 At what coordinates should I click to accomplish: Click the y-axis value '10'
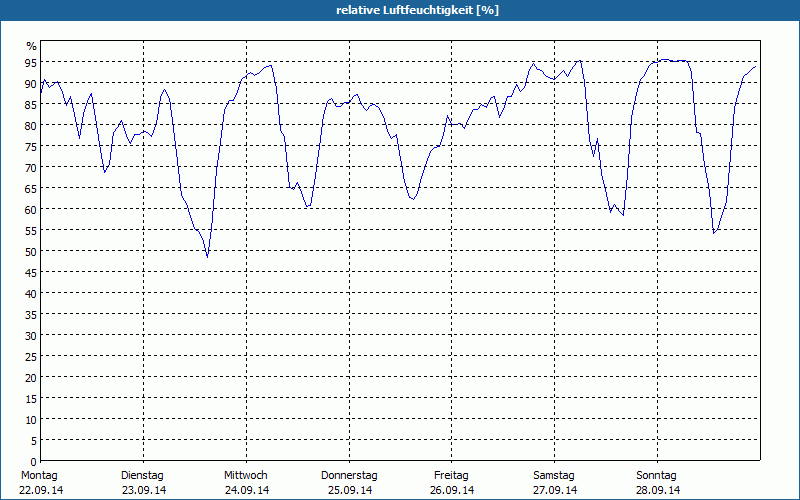click(31, 420)
